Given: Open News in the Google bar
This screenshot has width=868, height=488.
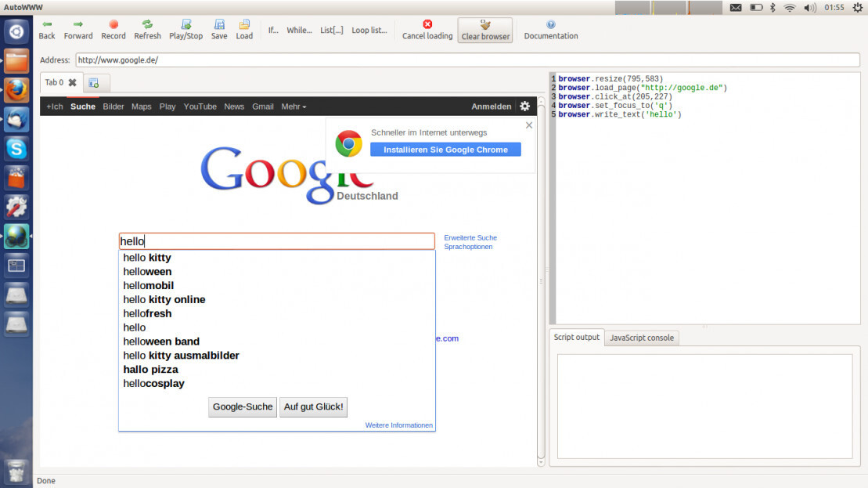Looking at the screenshot, I should click(x=234, y=107).
